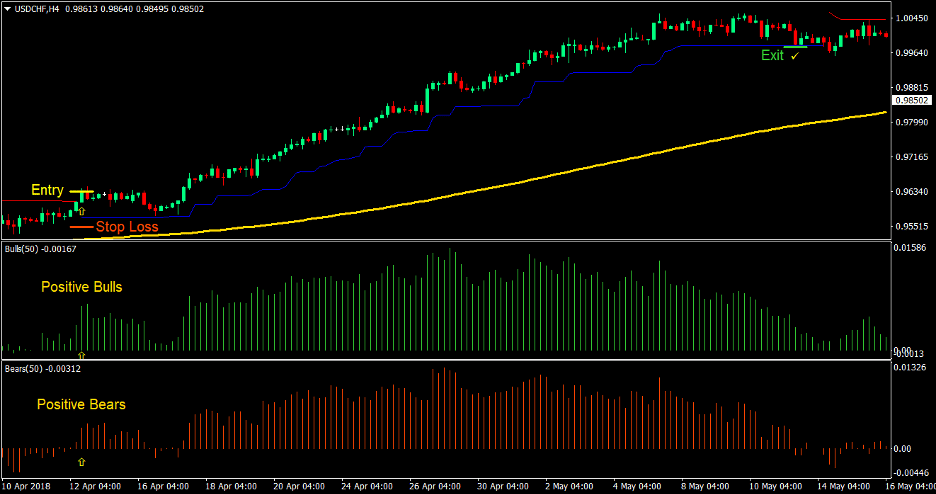This screenshot has height=494, width=936.
Task: Select the yellow Entry level line marker
Action: point(81,191)
